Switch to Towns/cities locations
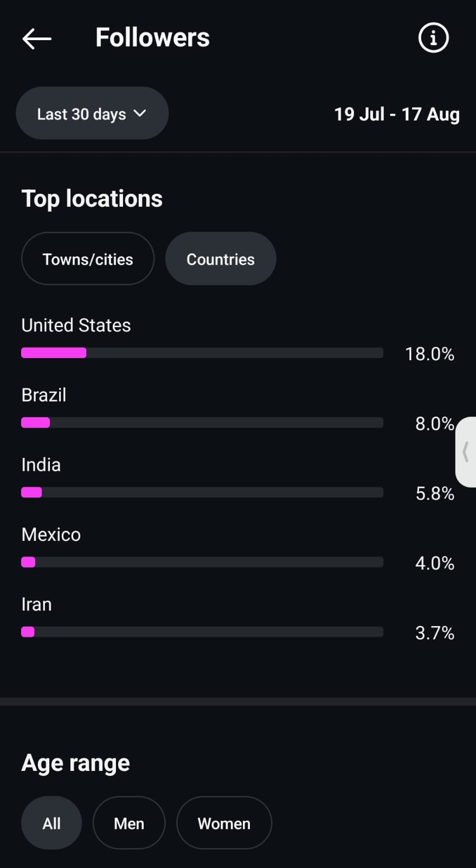 tap(88, 259)
